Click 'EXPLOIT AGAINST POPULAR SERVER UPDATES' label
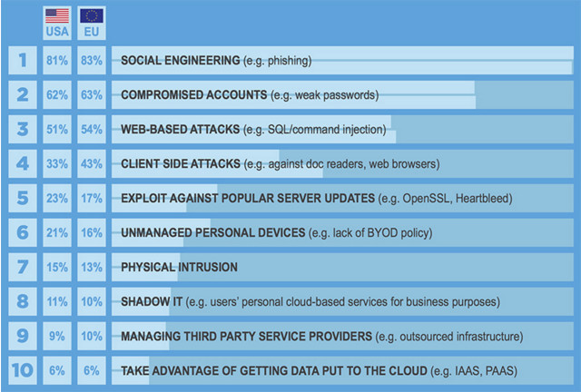Viewport: 581px width, 392px height. [248, 198]
